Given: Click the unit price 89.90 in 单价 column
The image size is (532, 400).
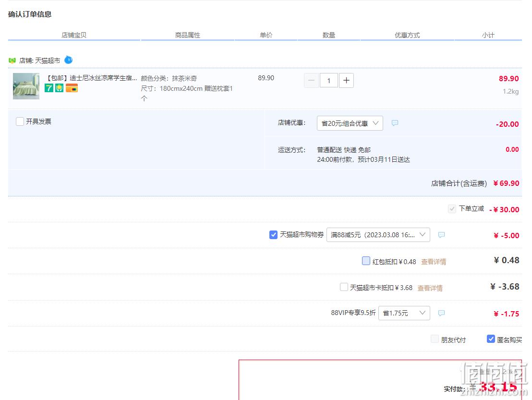Looking at the screenshot, I should [x=266, y=78].
